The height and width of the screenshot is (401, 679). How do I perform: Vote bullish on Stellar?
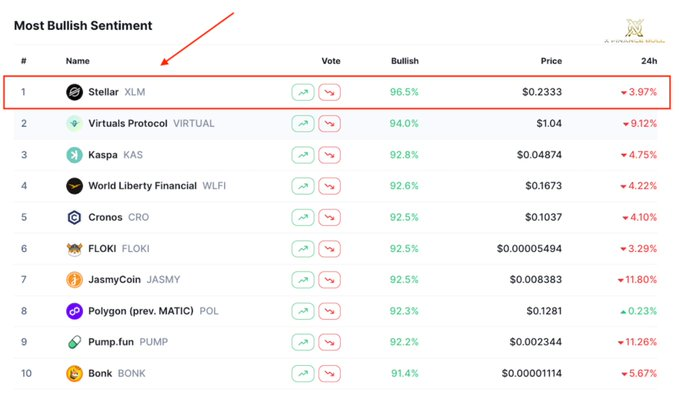click(303, 92)
